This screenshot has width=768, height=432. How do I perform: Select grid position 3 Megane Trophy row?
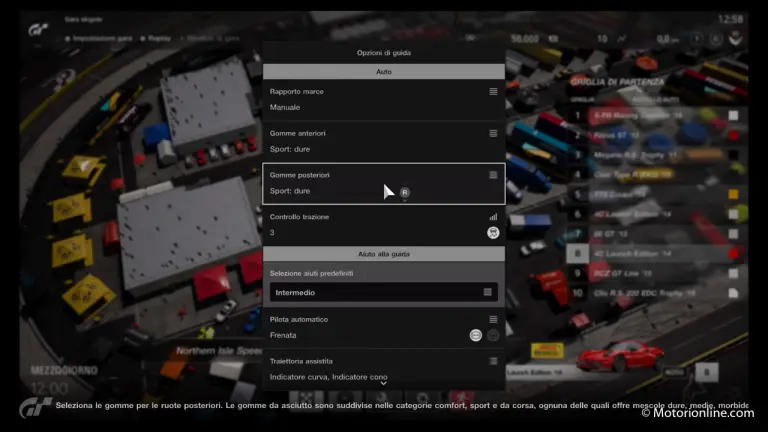(656, 155)
